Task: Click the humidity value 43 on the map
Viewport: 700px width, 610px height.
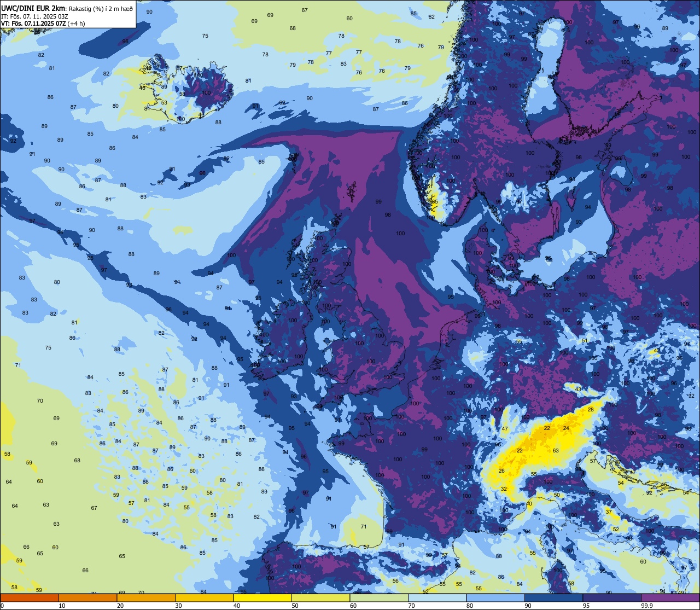Action: (578, 390)
